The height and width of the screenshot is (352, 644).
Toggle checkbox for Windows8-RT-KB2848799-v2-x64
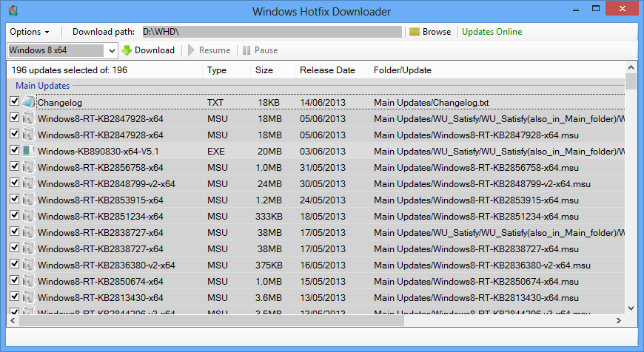pos(14,182)
